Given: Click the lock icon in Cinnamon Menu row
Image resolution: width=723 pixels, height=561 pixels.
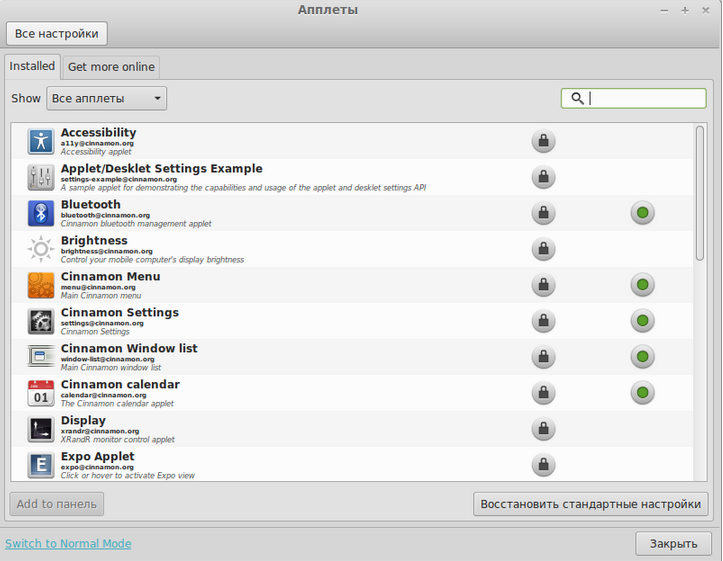Looking at the screenshot, I should (544, 284).
